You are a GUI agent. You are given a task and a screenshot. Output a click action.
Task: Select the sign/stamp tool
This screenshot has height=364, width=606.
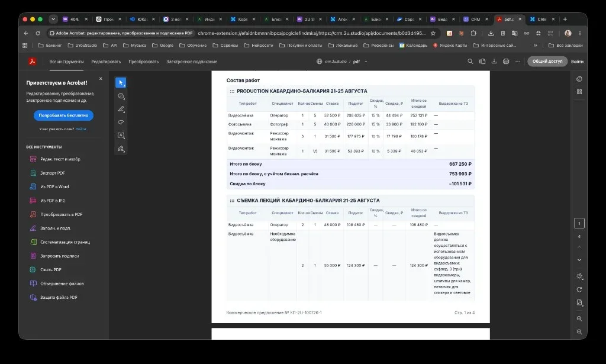121,149
